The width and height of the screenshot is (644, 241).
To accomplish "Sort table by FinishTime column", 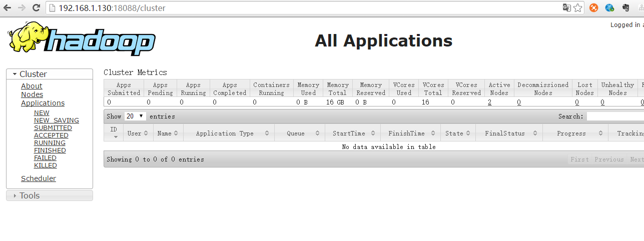I will 410,133.
